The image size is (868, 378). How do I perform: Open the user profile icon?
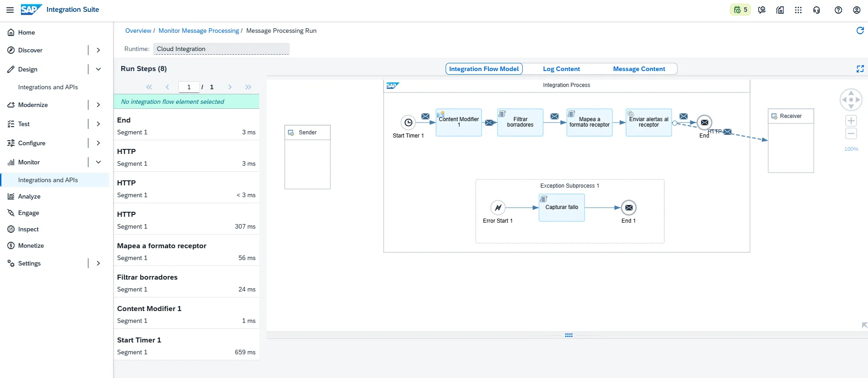[x=857, y=10]
